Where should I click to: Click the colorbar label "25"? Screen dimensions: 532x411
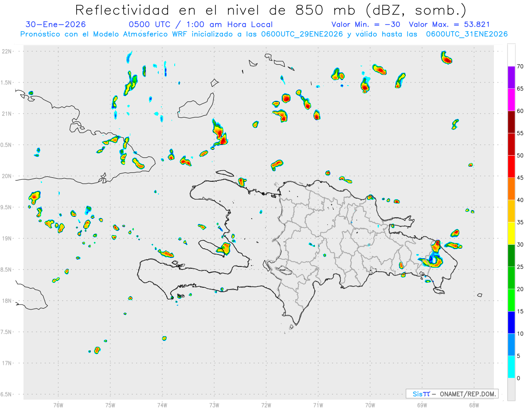(520, 267)
